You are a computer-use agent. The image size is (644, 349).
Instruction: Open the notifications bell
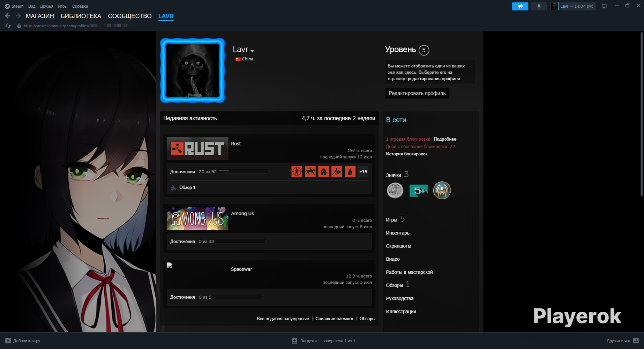pyautogui.click(x=539, y=6)
